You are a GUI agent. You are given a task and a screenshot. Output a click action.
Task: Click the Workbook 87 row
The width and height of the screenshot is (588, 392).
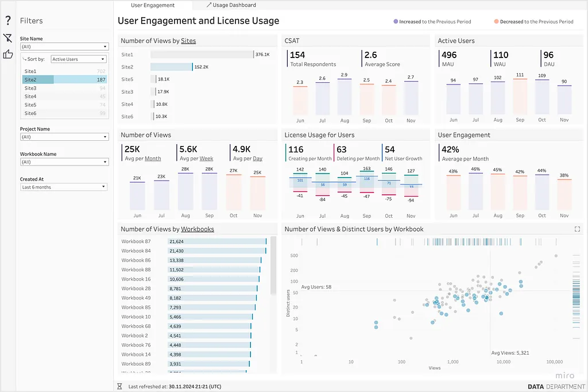pos(194,241)
